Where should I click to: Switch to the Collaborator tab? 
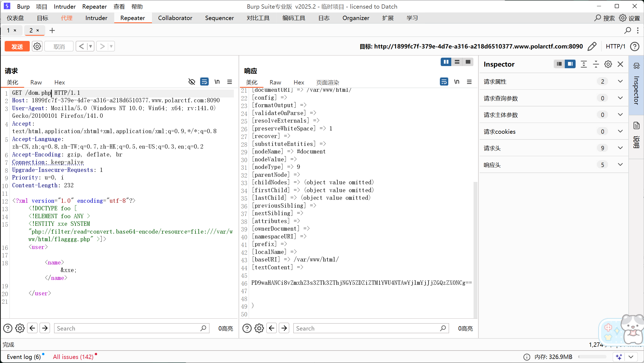pyautogui.click(x=175, y=18)
